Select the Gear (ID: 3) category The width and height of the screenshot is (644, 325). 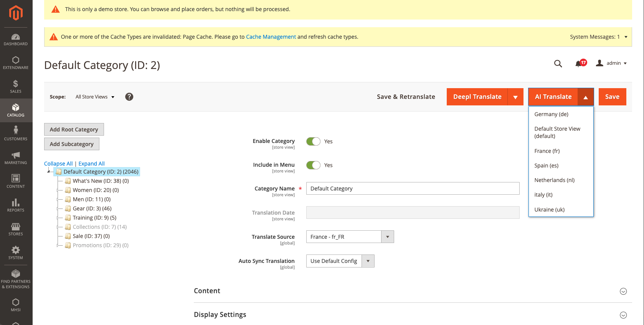coord(92,208)
